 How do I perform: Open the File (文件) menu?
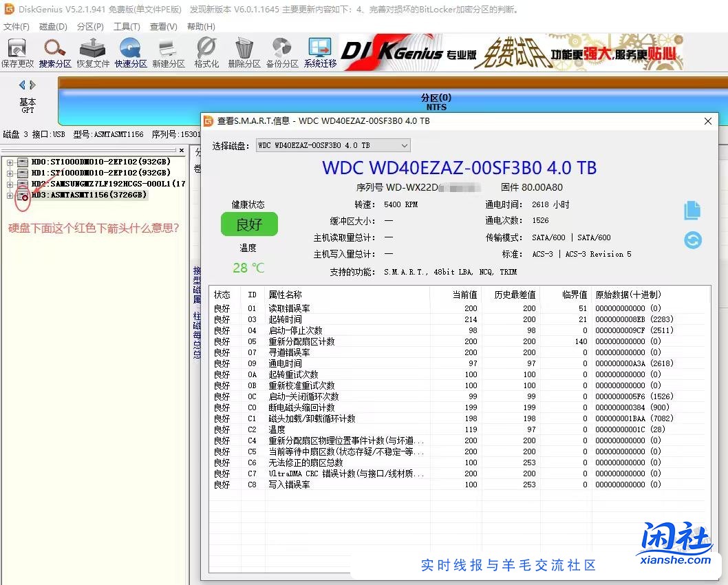[17, 27]
